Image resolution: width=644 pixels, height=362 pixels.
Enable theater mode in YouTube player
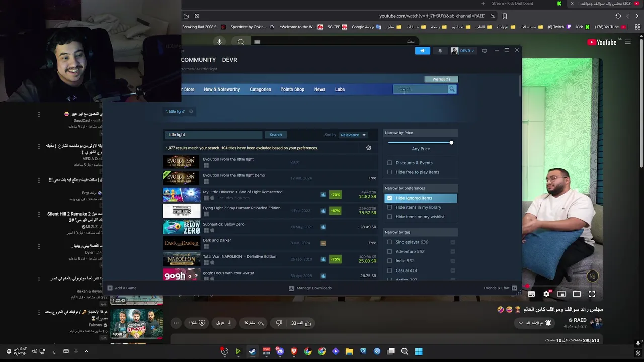pyautogui.click(x=577, y=294)
